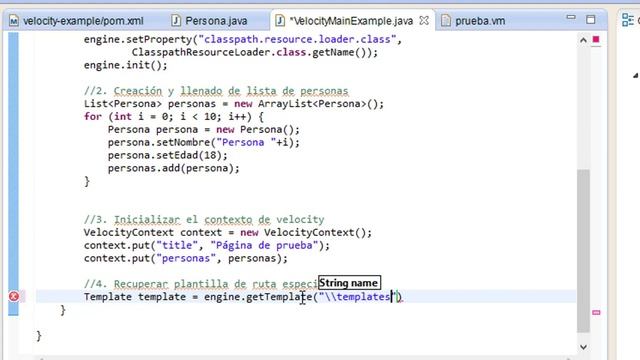Image resolution: width=640 pixels, height=360 pixels.
Task: Maximize the editor area
Action: coord(591,19)
